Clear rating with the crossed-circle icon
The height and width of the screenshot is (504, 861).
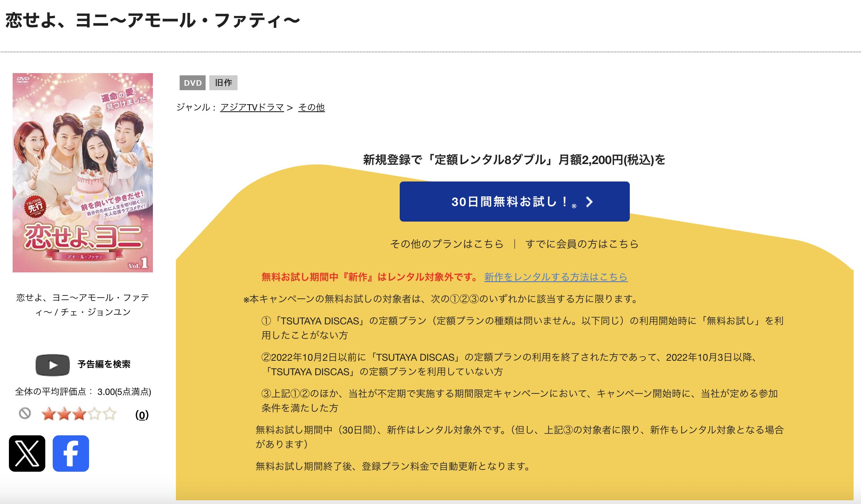click(x=25, y=413)
